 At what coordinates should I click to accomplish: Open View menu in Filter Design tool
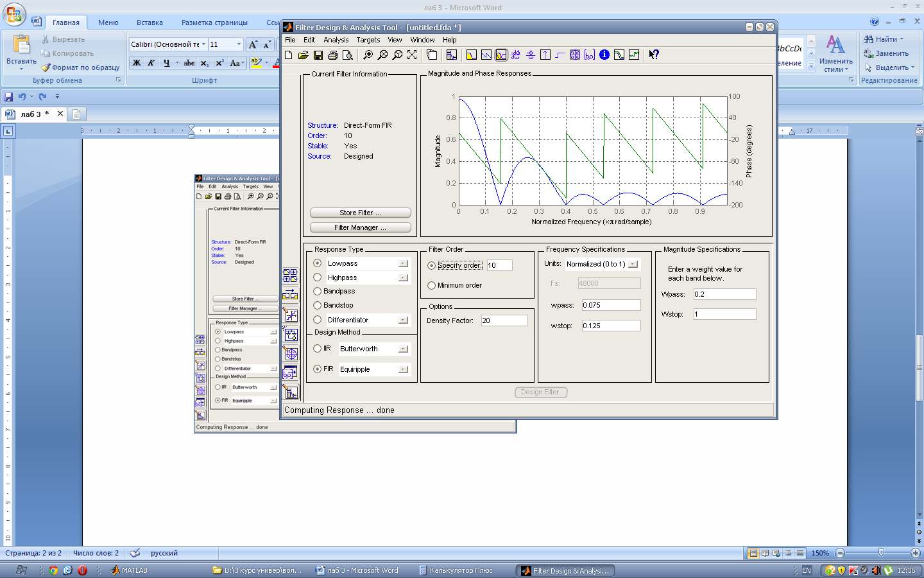pos(395,40)
